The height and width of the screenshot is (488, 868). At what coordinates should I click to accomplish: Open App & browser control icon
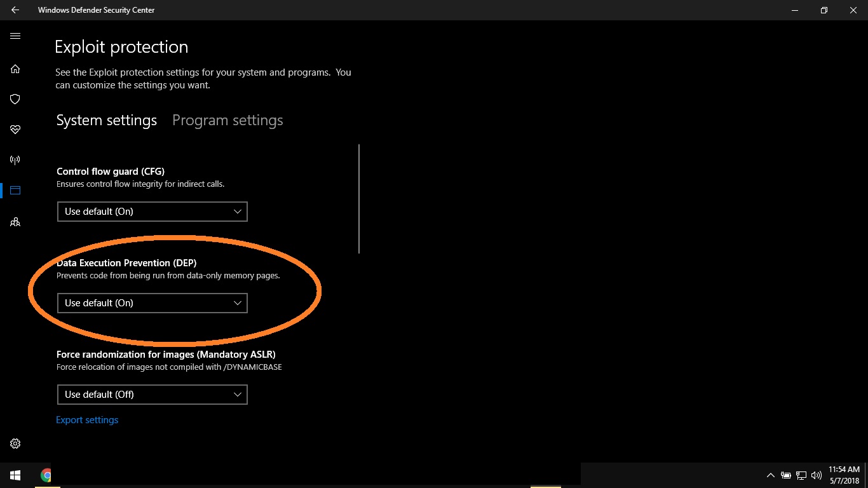(x=15, y=190)
